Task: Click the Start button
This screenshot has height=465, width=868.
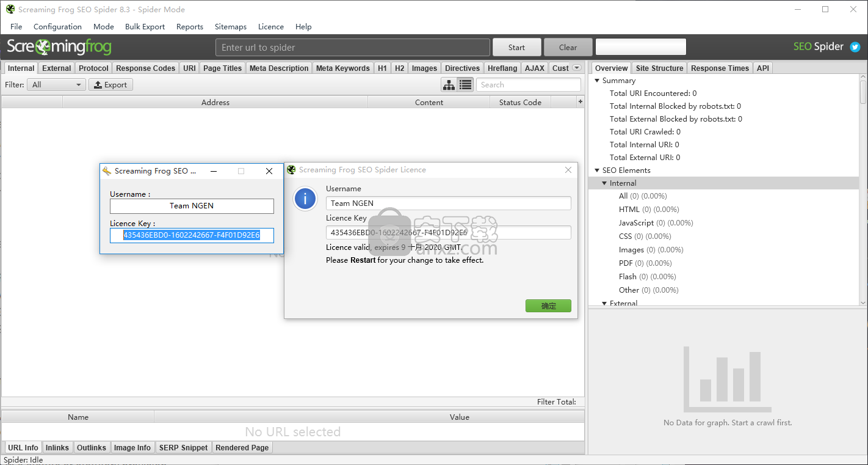Action: 516,47
